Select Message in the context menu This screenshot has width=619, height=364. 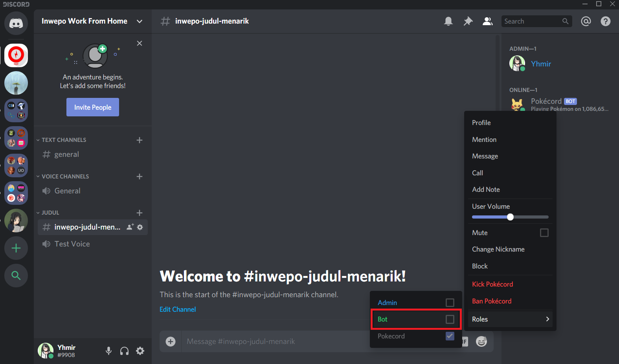(x=510, y=156)
